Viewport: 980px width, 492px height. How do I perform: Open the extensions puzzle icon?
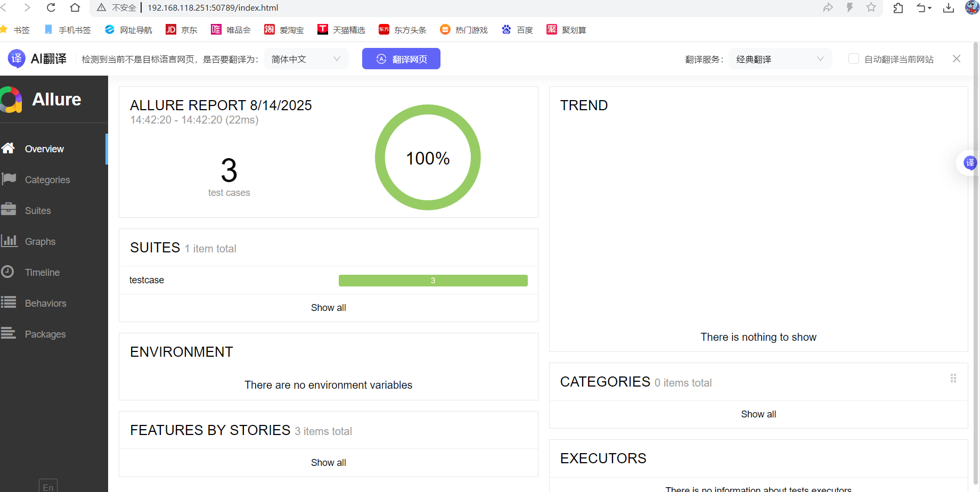tap(899, 7)
